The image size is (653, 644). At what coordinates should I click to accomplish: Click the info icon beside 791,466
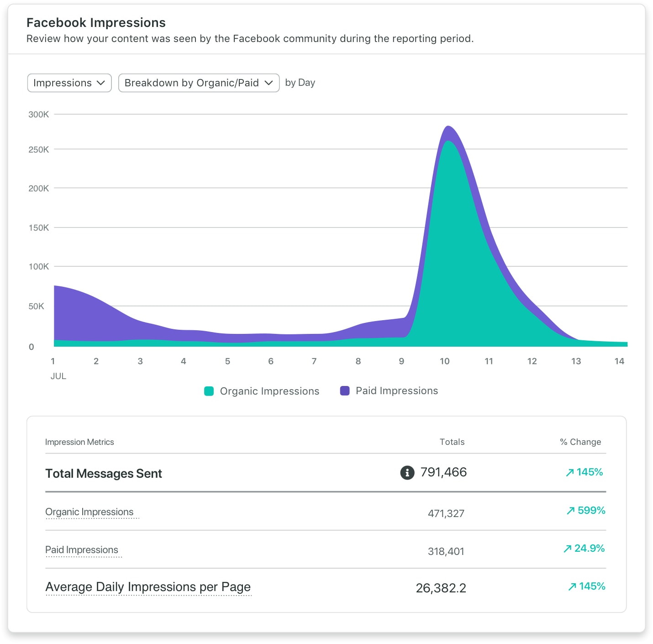coord(407,472)
